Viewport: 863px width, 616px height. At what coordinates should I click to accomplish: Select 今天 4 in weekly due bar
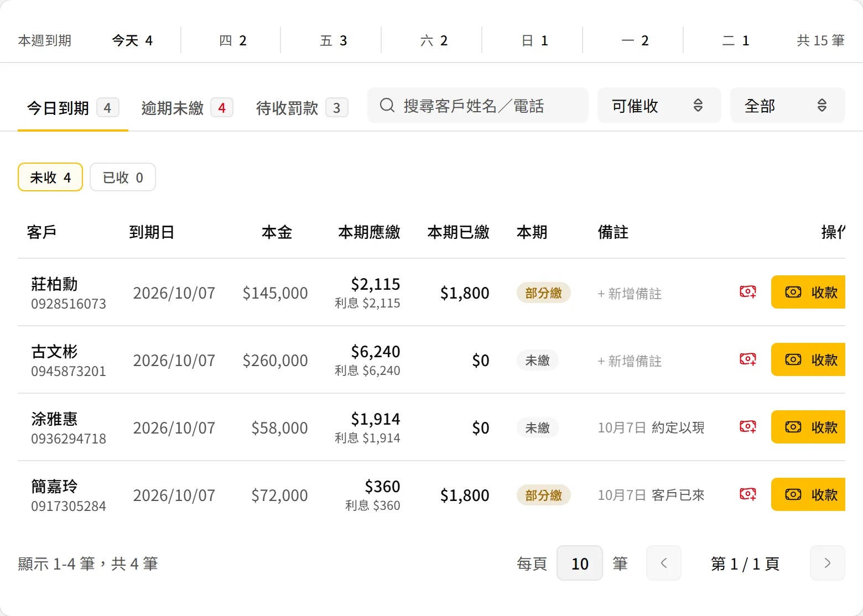132,40
